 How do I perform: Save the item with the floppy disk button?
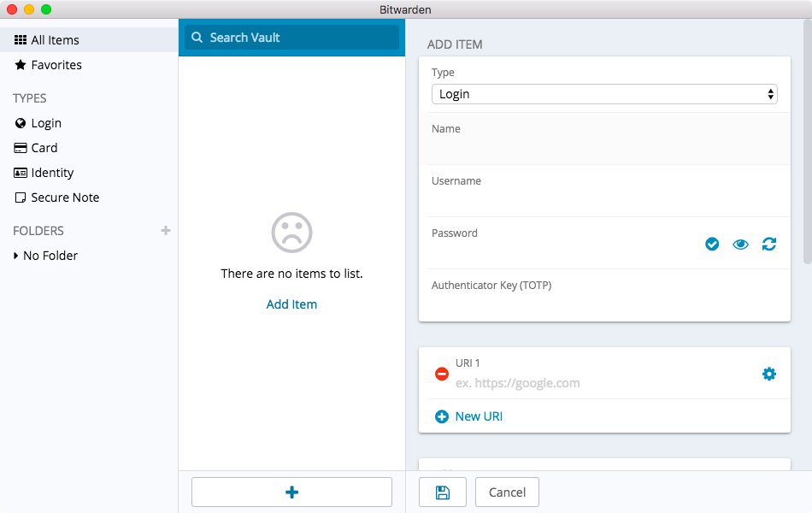coord(443,492)
